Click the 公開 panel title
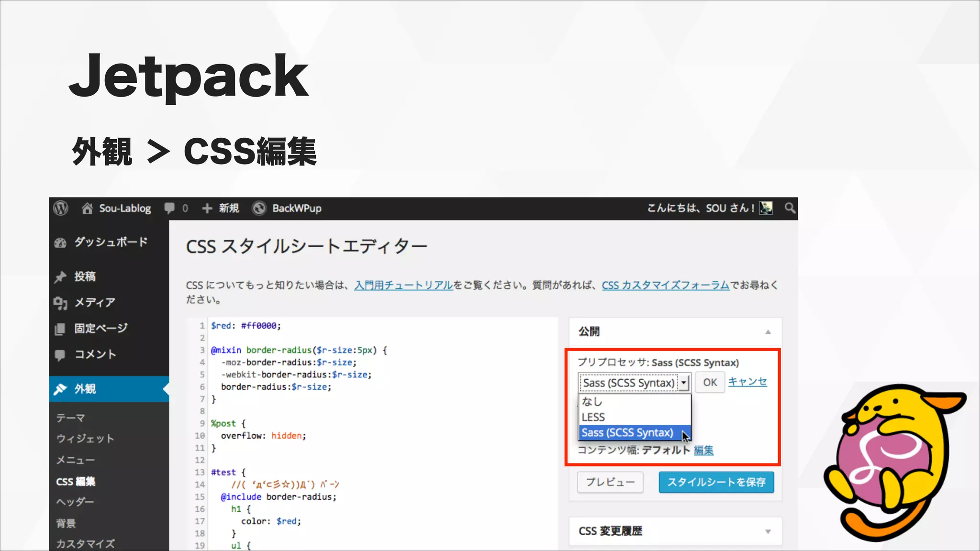 pos(589,331)
